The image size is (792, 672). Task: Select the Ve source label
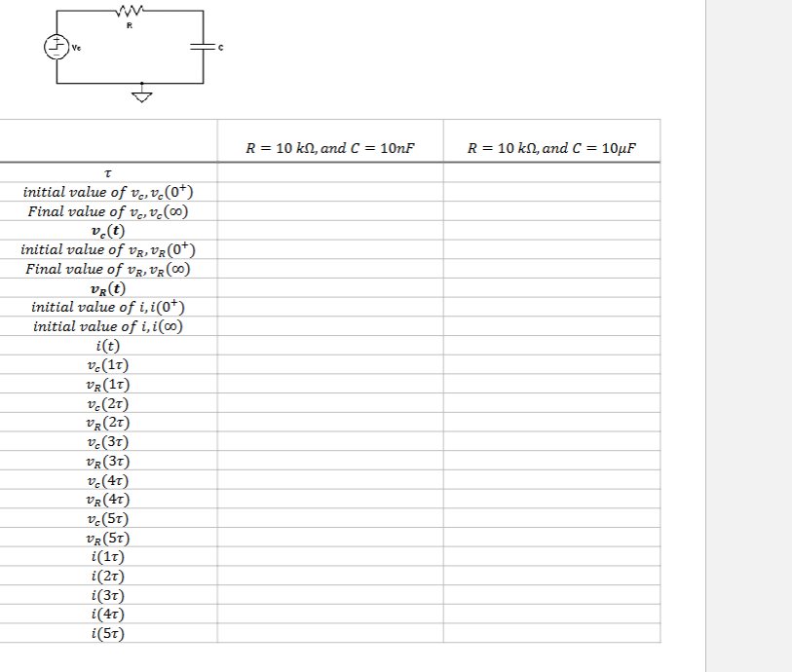pyautogui.click(x=76, y=46)
